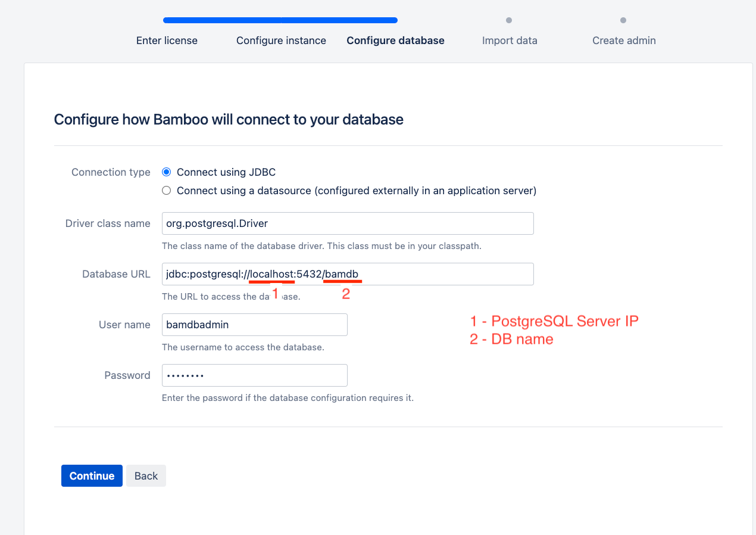Click the progress bar above Configure instance
Viewport: 756px width, 535px height.
[x=280, y=20]
